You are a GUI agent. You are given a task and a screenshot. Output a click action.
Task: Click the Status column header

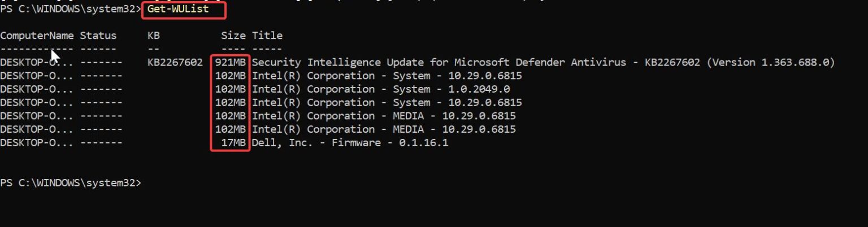[x=98, y=36]
